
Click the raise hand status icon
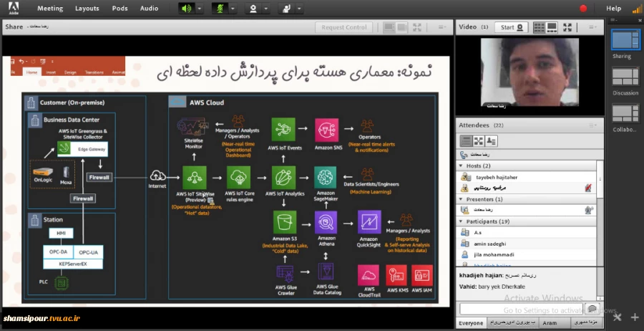[x=286, y=8]
